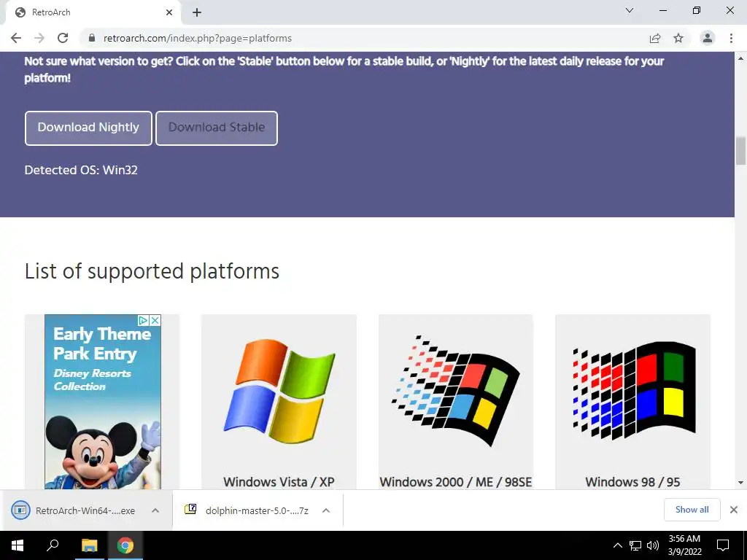Close the downloads bar
This screenshot has height=560, width=747.
click(734, 510)
